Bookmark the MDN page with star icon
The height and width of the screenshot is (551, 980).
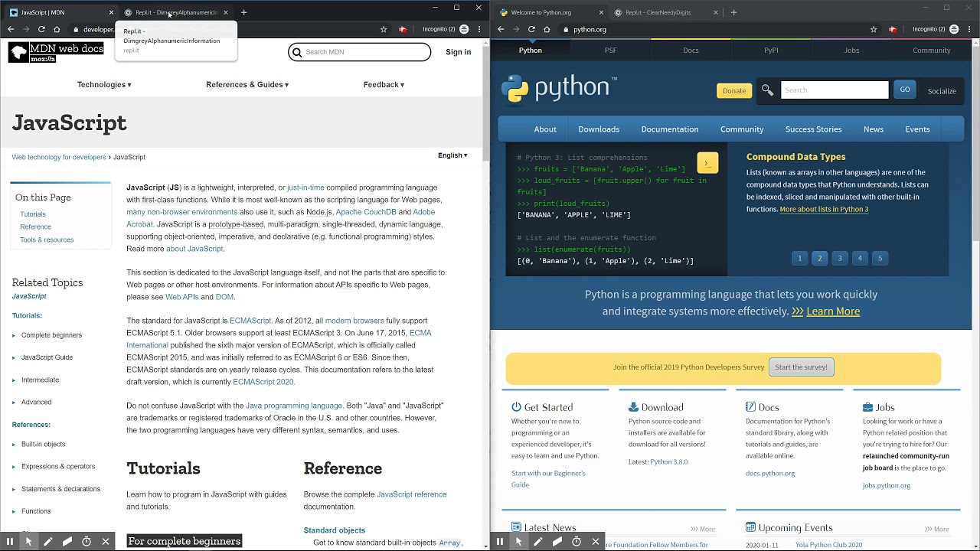tap(384, 29)
